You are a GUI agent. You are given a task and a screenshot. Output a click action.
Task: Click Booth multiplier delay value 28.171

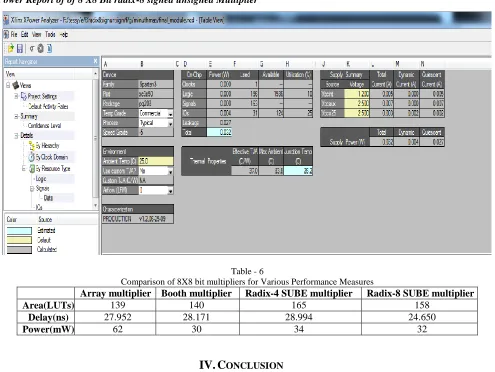(x=196, y=317)
